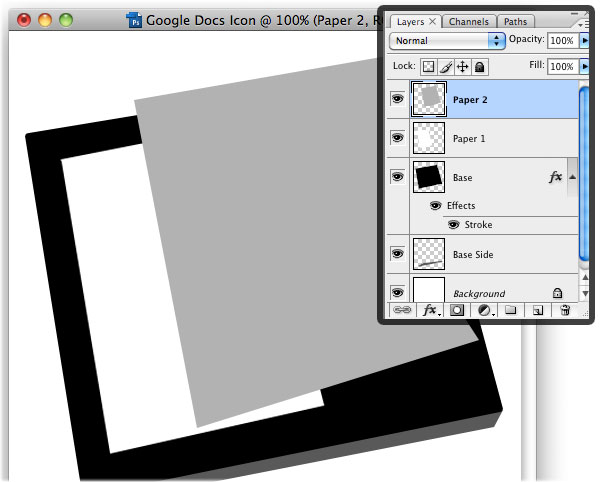Click the scroll down arrow in Layers panel
Screen dimensions: 600x482
585,293
